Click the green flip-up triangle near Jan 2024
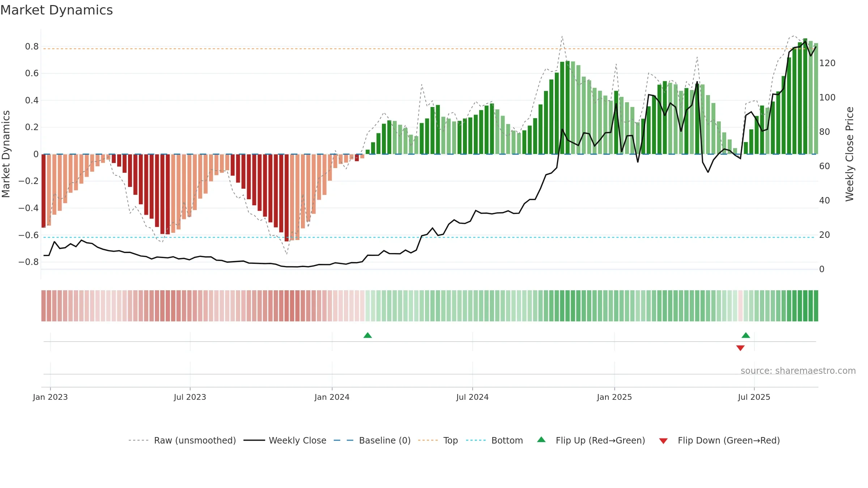Image resolution: width=868 pixels, height=488 pixels. 367,335
